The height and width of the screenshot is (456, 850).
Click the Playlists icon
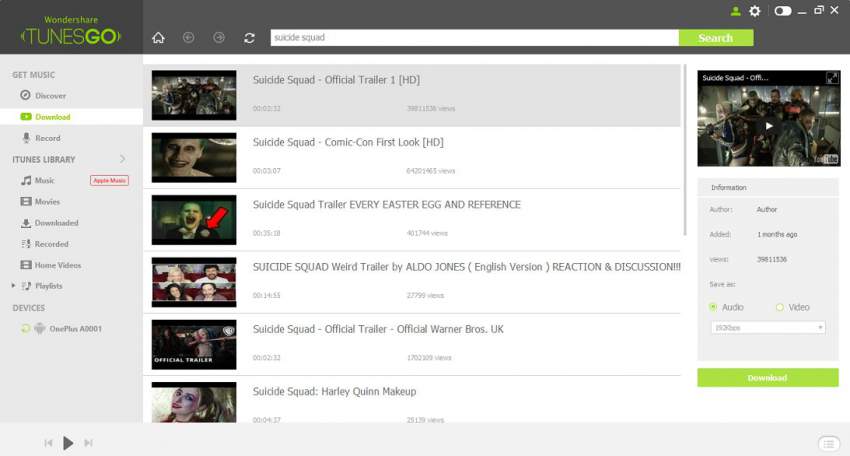click(26, 286)
